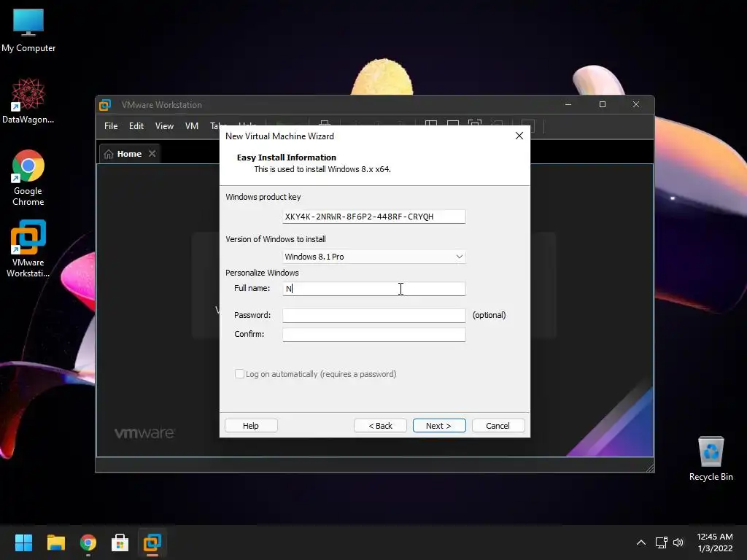Close the VMware Workstation window

point(636,105)
